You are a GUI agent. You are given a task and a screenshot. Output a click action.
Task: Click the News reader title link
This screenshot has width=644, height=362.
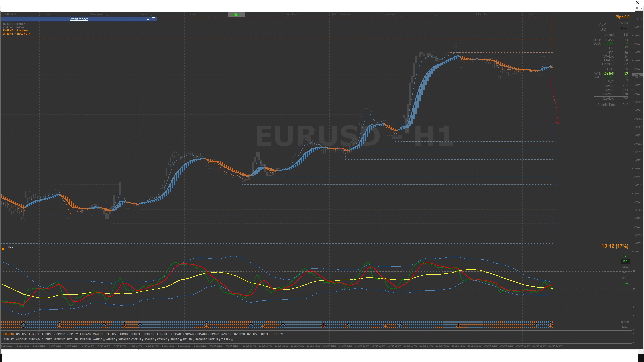click(79, 19)
